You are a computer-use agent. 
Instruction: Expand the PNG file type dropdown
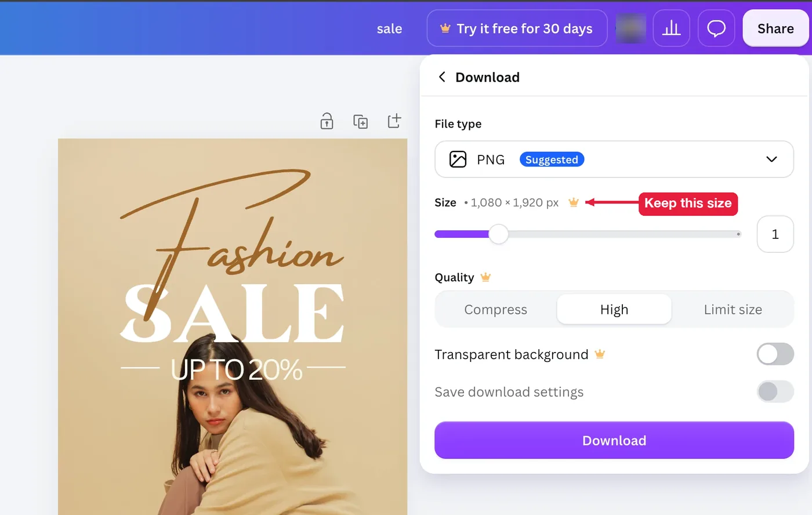[x=614, y=159]
